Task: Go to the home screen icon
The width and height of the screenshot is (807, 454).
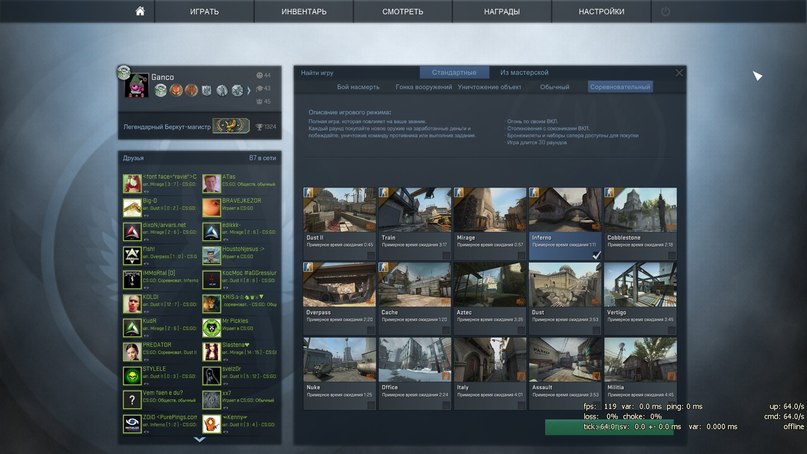Action: [140, 11]
